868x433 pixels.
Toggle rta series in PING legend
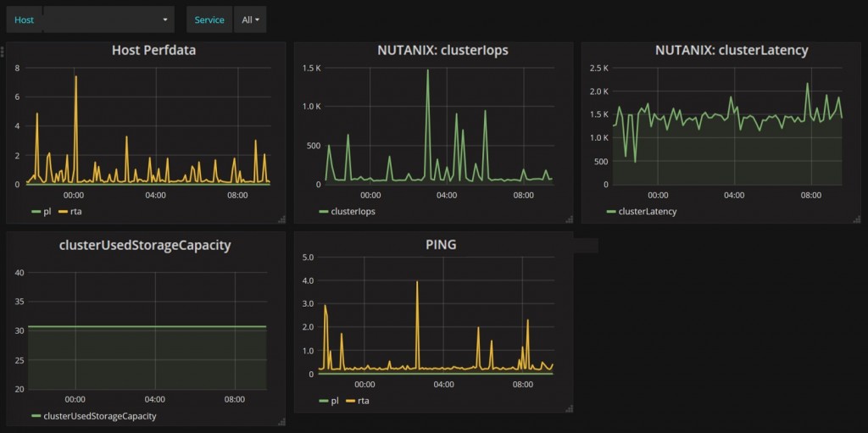click(x=363, y=400)
